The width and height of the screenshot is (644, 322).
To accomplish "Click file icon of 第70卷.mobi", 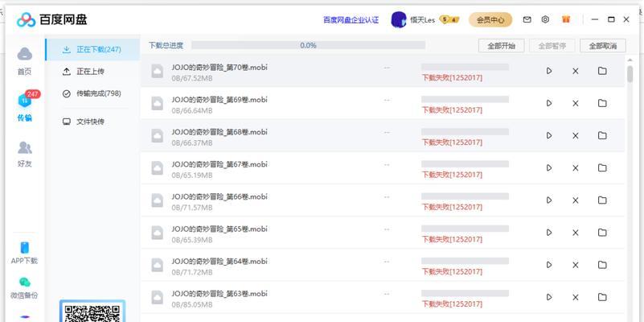I will click(x=158, y=71).
